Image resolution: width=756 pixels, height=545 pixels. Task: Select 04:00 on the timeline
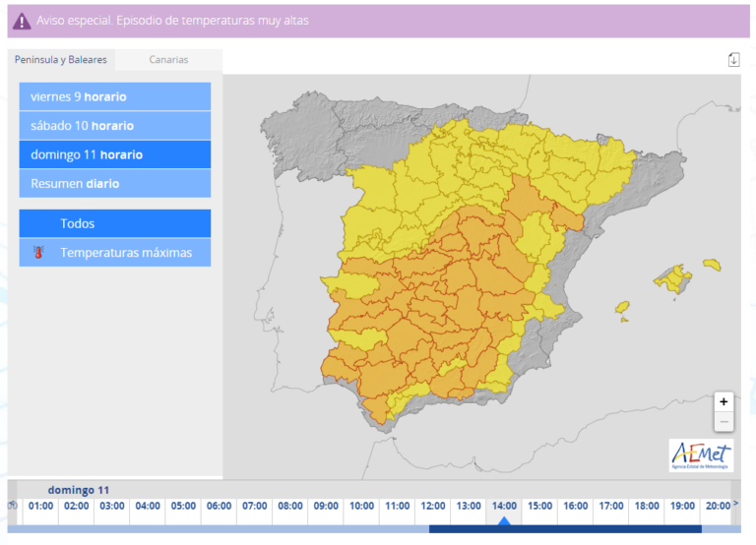pos(148,506)
